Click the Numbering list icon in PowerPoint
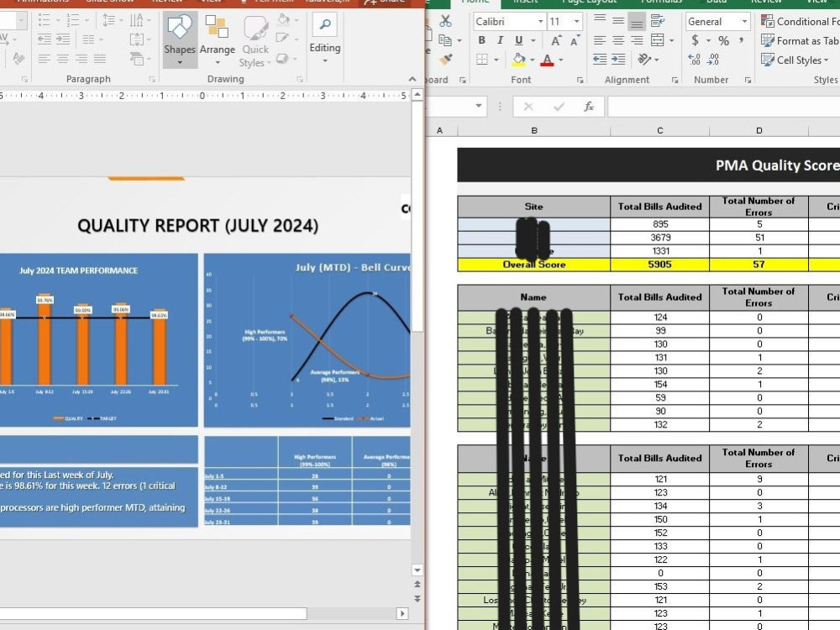840x630 pixels. [x=73, y=21]
